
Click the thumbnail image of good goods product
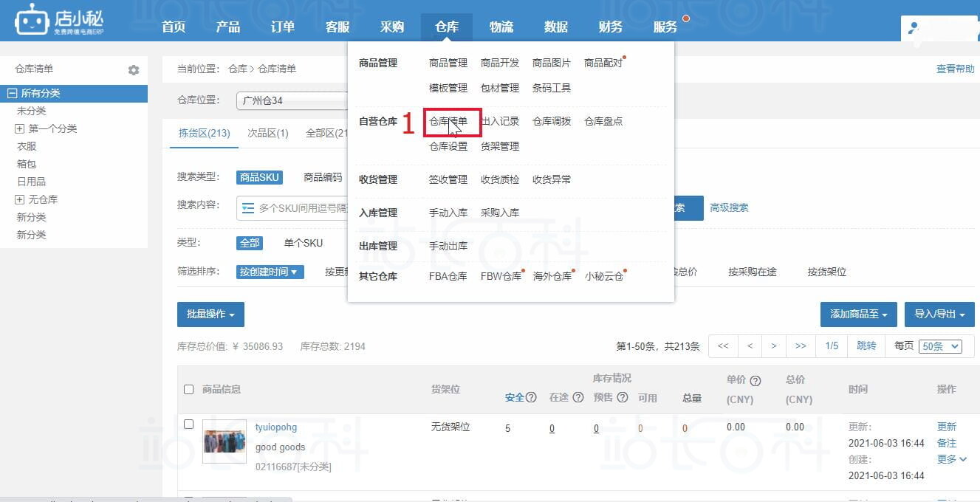pos(225,441)
